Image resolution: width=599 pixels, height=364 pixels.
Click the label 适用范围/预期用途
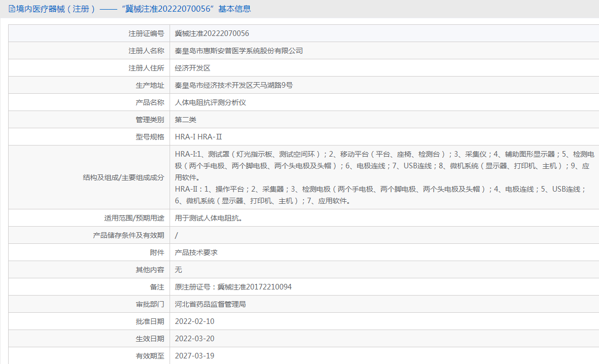134,218
